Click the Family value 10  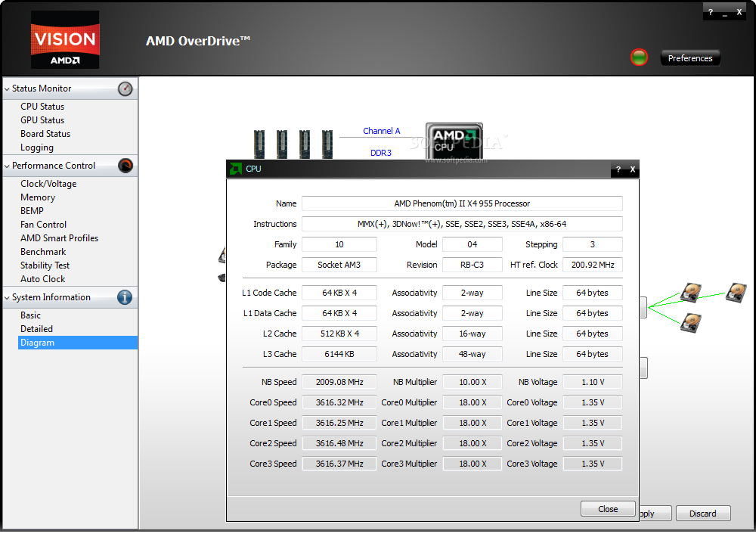[339, 244]
